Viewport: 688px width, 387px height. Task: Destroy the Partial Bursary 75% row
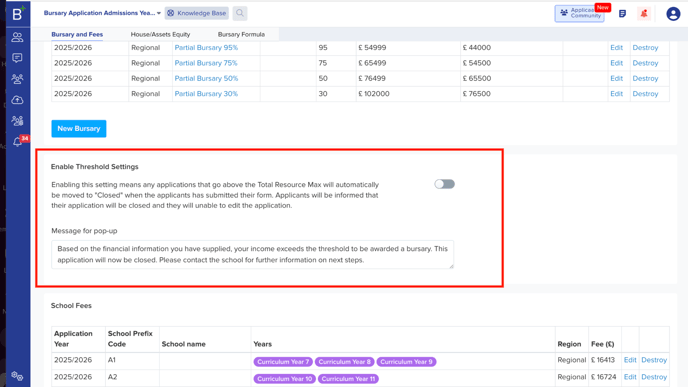(x=645, y=63)
